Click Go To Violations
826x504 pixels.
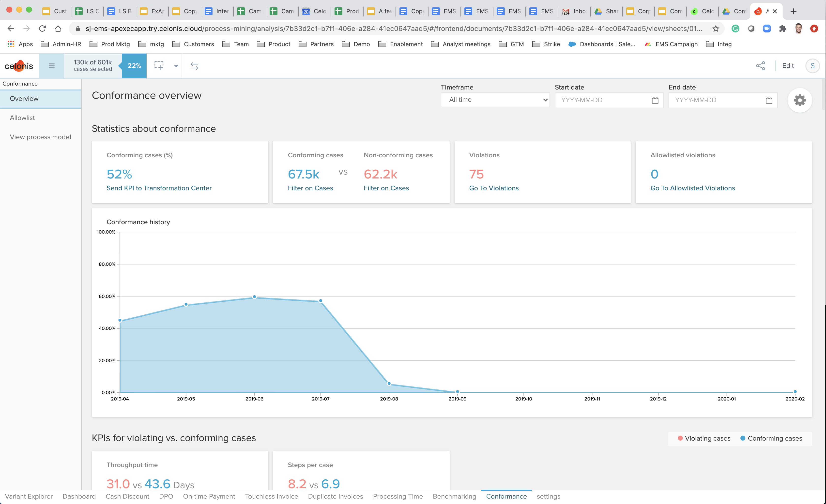pos(493,188)
